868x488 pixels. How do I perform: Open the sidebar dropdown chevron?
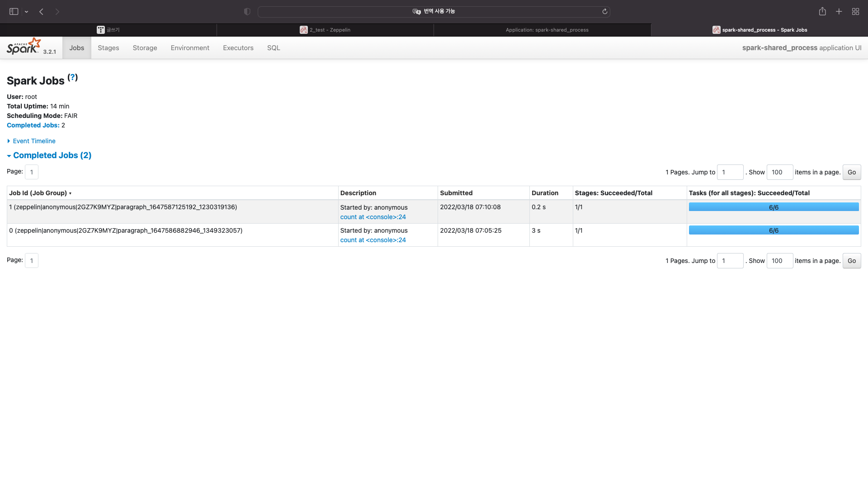[27, 12]
